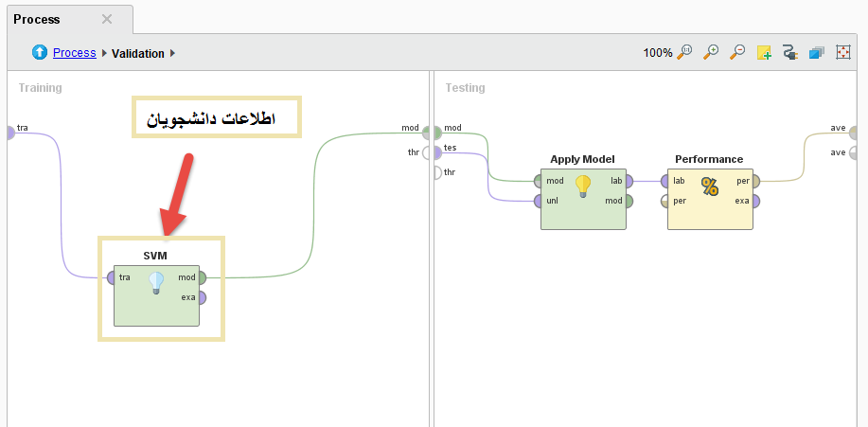Click the blue stacked squares operator order icon
Screen dimensions: 868x427
coord(816,53)
